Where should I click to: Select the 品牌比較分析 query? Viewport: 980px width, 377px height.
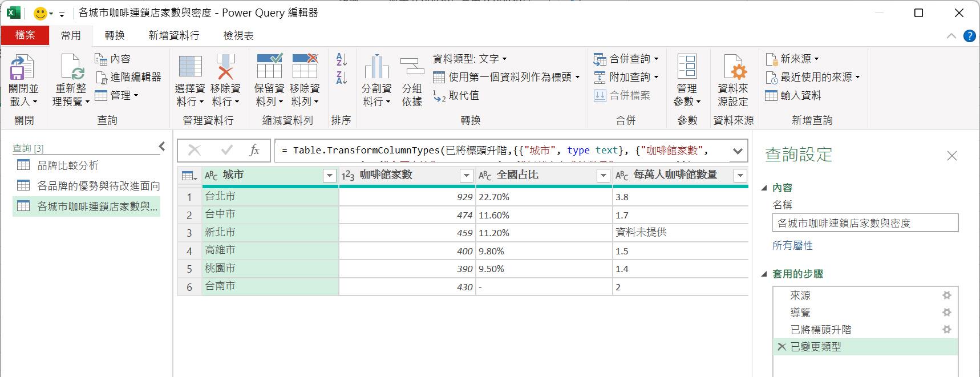pyautogui.click(x=67, y=165)
